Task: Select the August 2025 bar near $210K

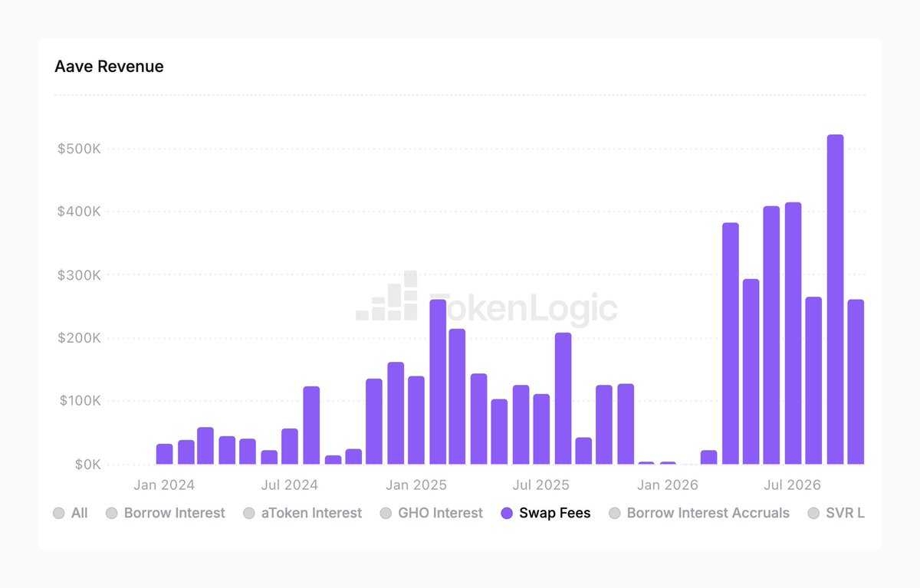Action: (x=563, y=399)
